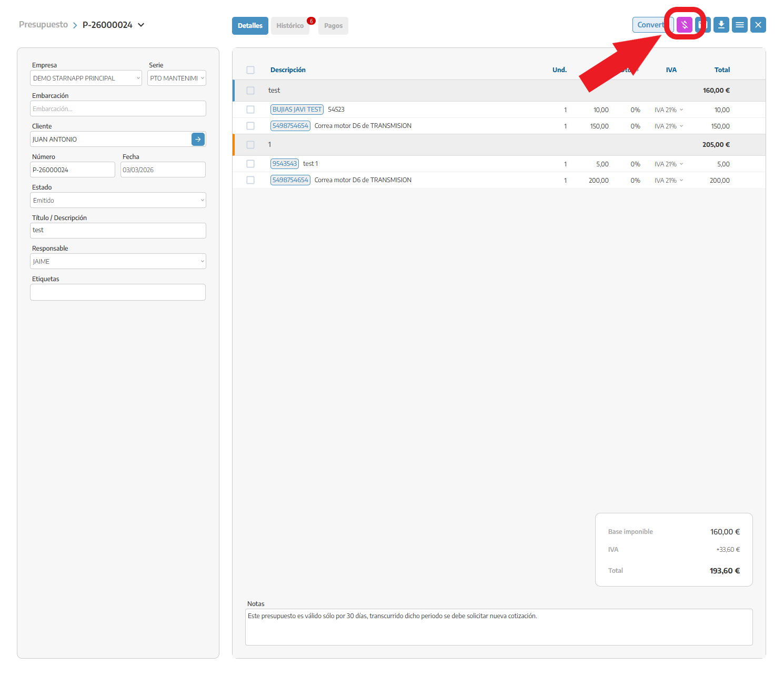The height and width of the screenshot is (675, 784).
Task: Click the 10,00 price in BUJIAS row
Action: [601, 110]
